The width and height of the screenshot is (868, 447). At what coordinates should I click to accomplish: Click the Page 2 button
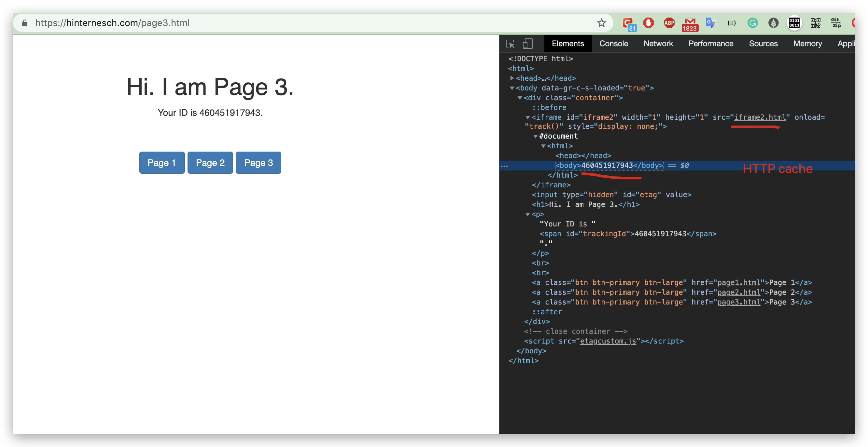(210, 163)
